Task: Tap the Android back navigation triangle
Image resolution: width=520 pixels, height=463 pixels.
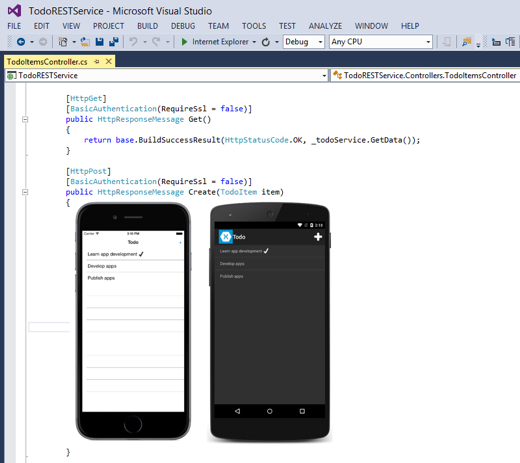Action: click(x=237, y=411)
